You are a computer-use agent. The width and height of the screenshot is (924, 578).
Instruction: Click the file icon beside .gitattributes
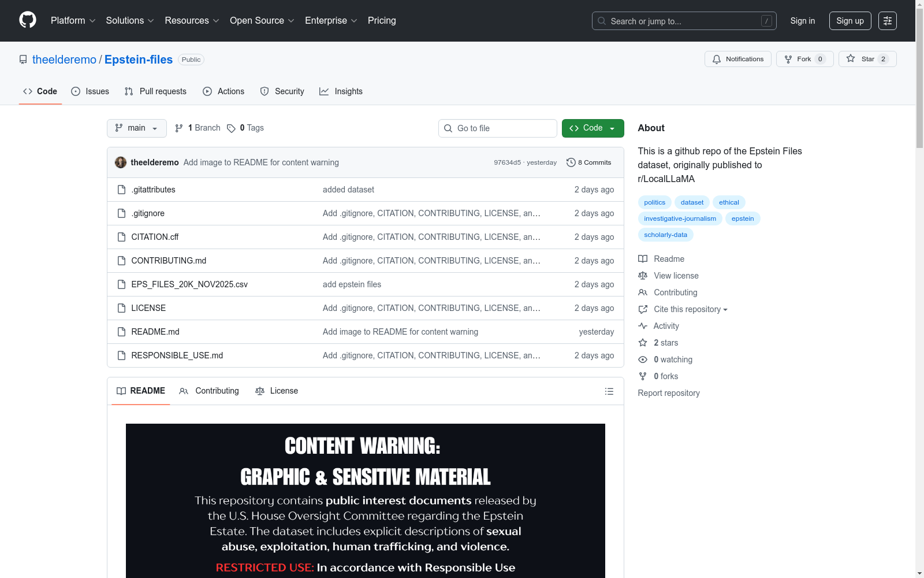tap(121, 190)
